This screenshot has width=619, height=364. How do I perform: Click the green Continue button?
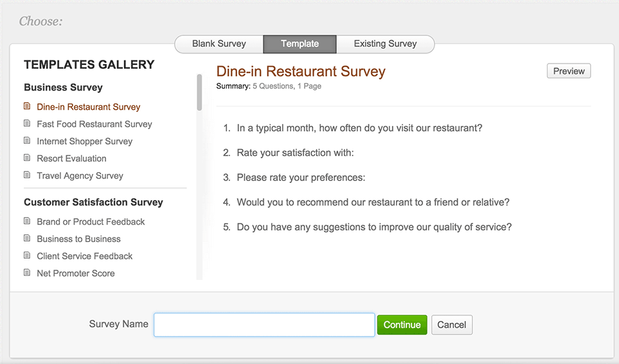click(402, 325)
